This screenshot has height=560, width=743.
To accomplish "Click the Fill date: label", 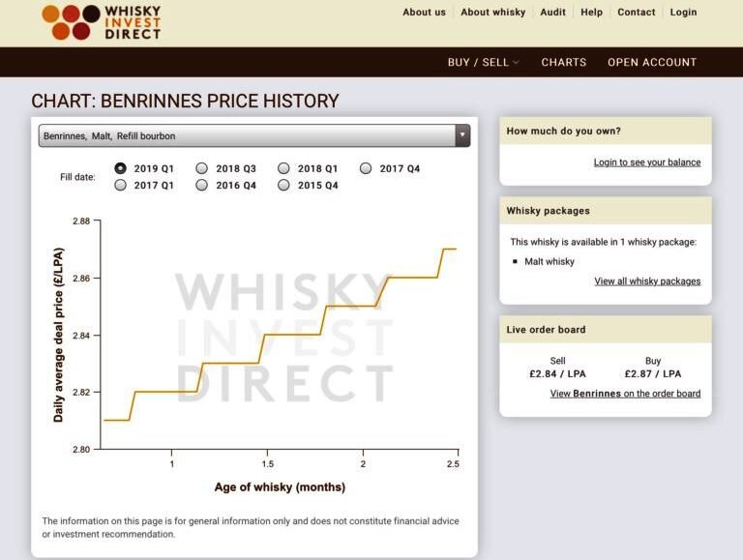I will pyautogui.click(x=77, y=177).
